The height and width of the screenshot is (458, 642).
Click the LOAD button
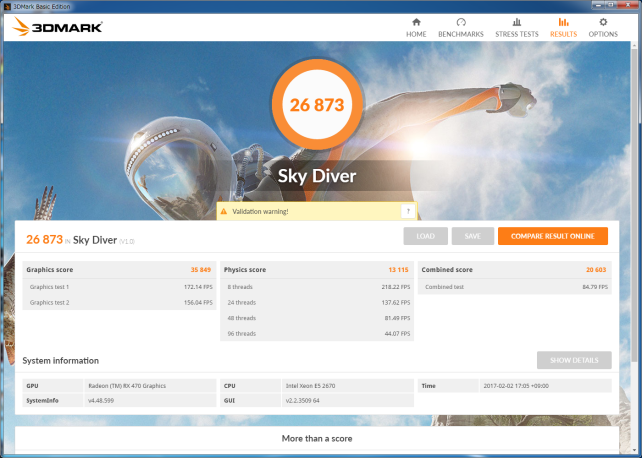(425, 236)
